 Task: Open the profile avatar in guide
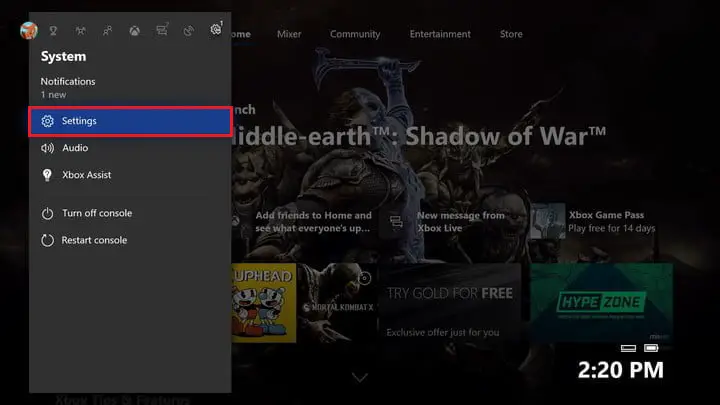point(28,31)
